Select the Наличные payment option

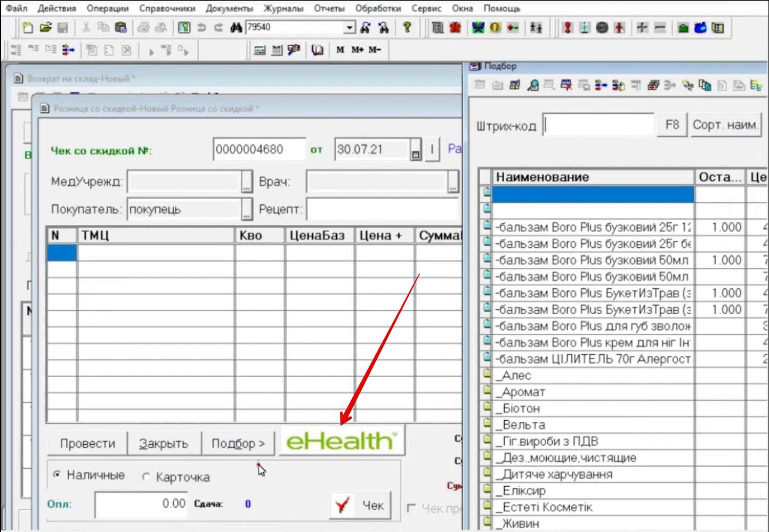tap(57, 474)
